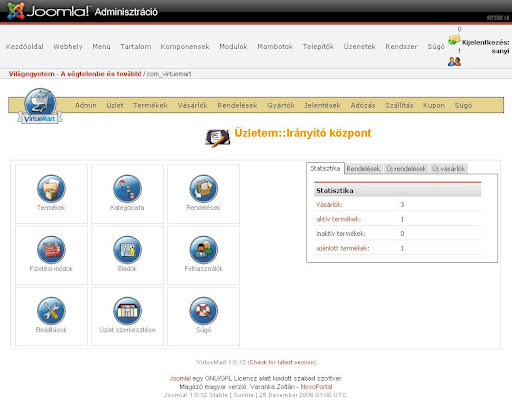
Task: Open VirtueMart Admin menu
Action: coord(86,105)
